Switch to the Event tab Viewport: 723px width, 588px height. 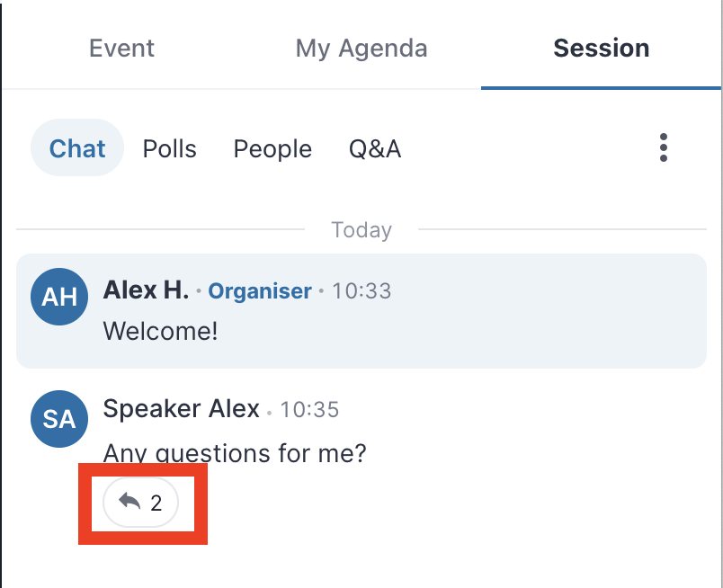pos(121,48)
